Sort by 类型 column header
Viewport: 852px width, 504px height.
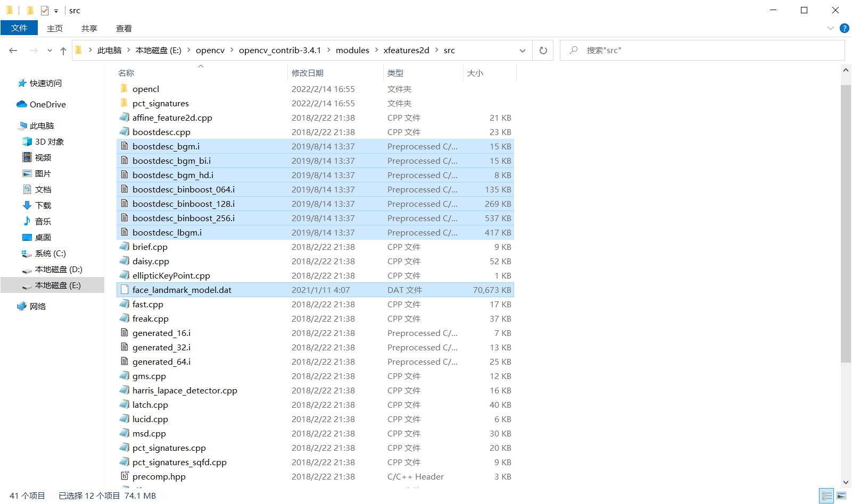pos(395,73)
